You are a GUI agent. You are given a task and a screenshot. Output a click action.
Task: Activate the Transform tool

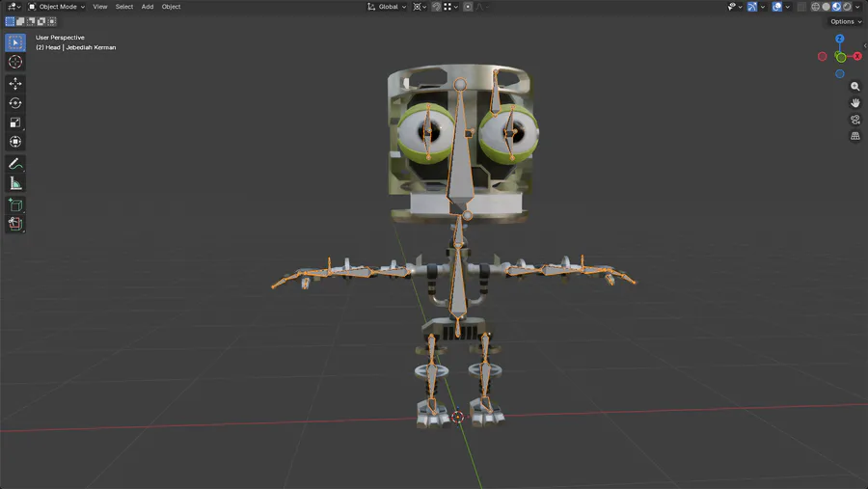(x=14, y=142)
